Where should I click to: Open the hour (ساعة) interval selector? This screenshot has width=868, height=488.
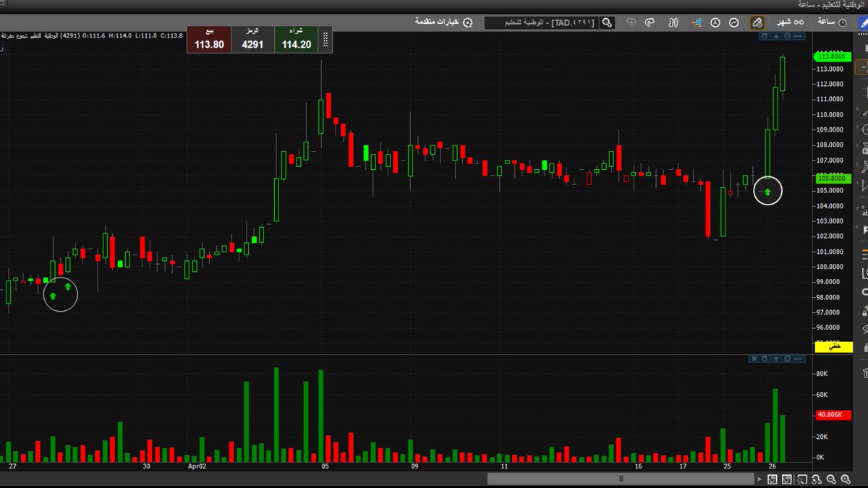[832, 22]
